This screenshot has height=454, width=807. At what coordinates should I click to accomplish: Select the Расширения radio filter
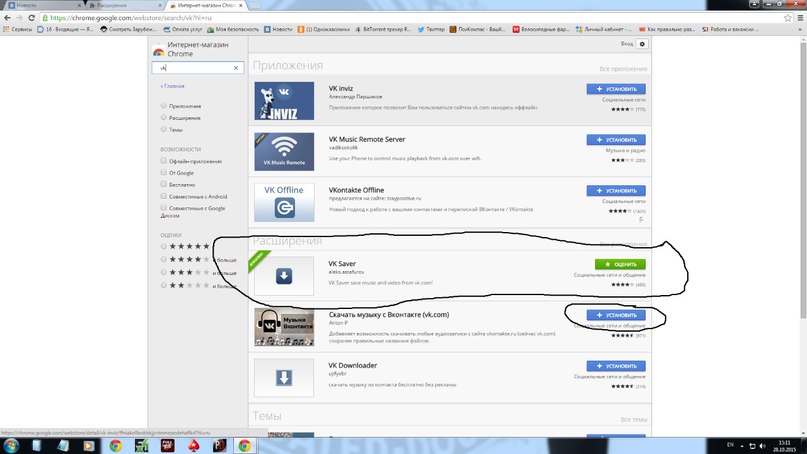(x=164, y=117)
